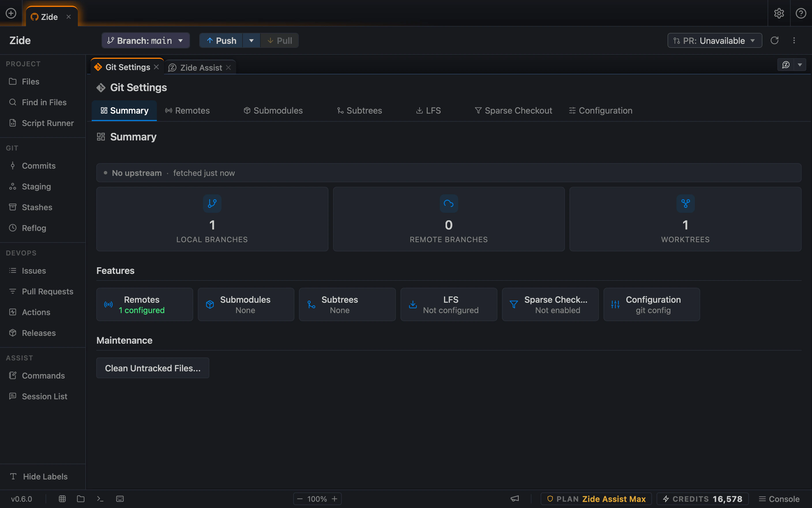
Task: Expand the Branch: main dropdown
Action: (145, 40)
